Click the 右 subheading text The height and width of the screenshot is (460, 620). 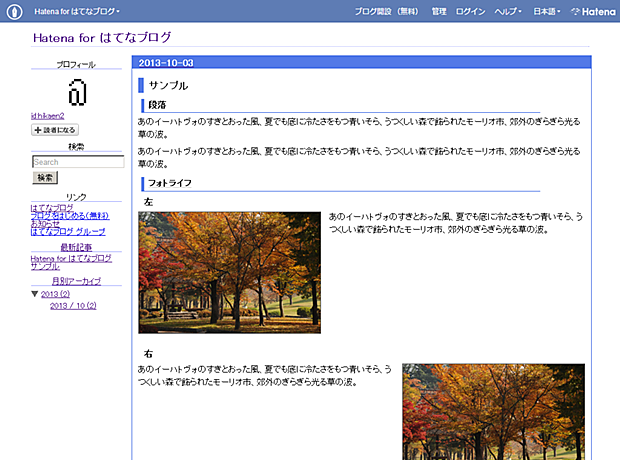pyautogui.click(x=148, y=354)
